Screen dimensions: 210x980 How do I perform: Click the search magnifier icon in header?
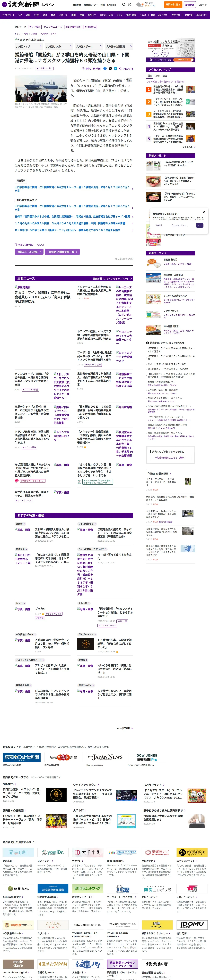(x=123, y=5)
